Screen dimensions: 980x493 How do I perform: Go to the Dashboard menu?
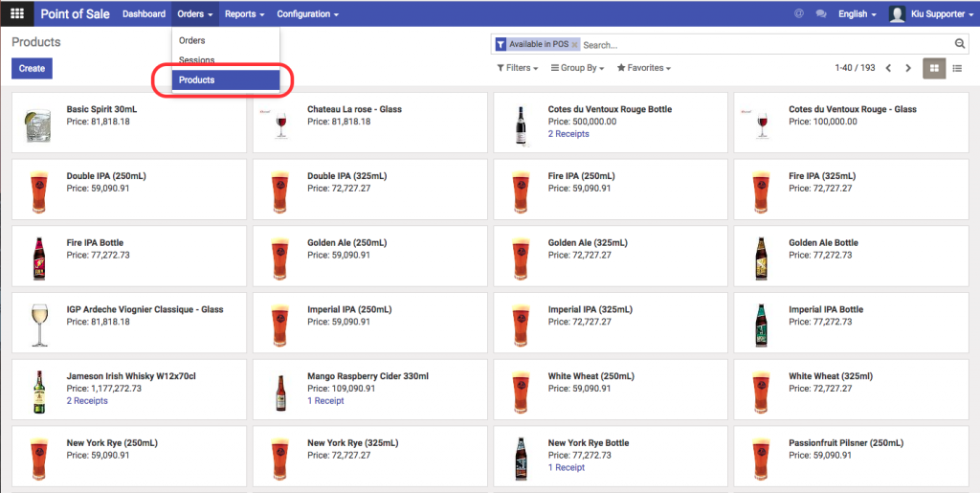(144, 13)
